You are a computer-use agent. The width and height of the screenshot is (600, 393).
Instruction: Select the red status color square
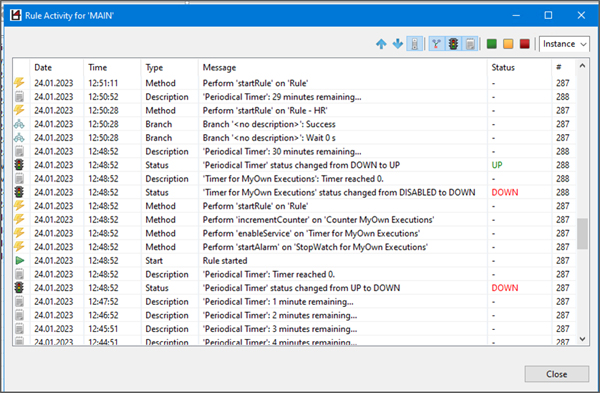525,44
